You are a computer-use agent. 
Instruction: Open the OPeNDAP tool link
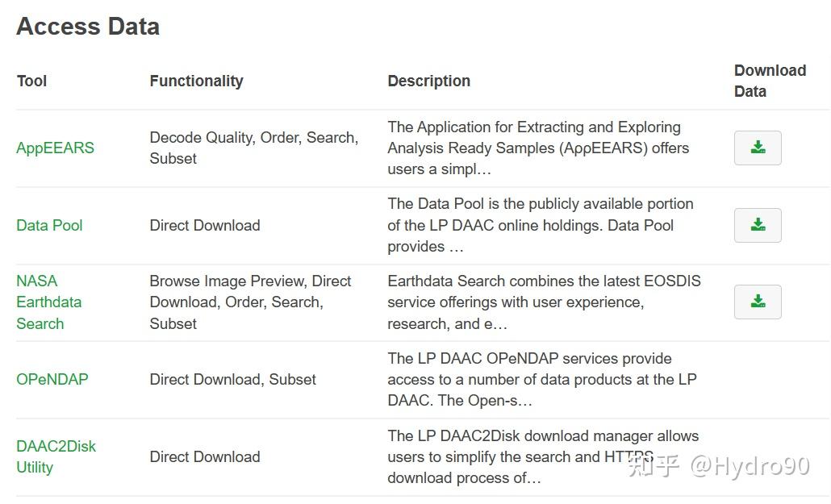point(52,379)
